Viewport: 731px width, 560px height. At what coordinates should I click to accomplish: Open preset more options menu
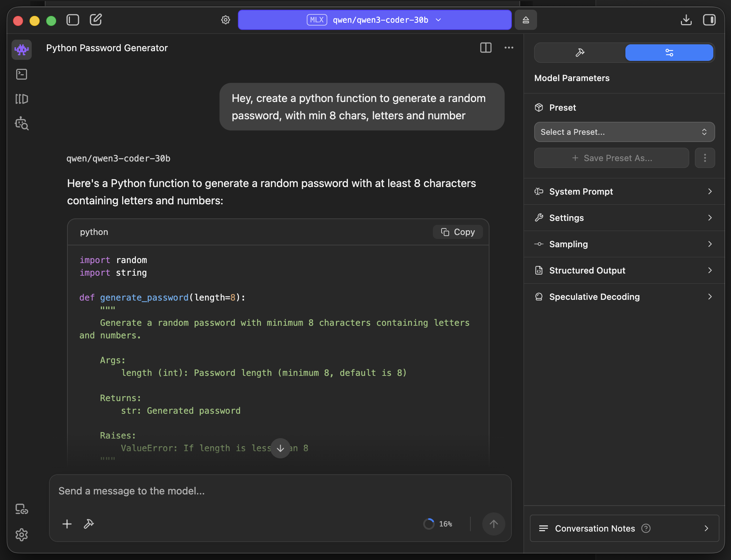705,158
